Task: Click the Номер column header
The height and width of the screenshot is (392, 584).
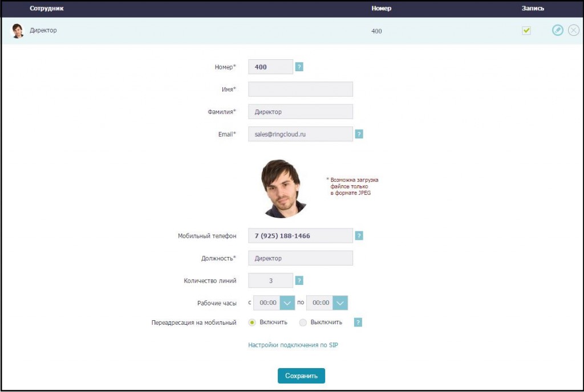Action: [x=381, y=9]
